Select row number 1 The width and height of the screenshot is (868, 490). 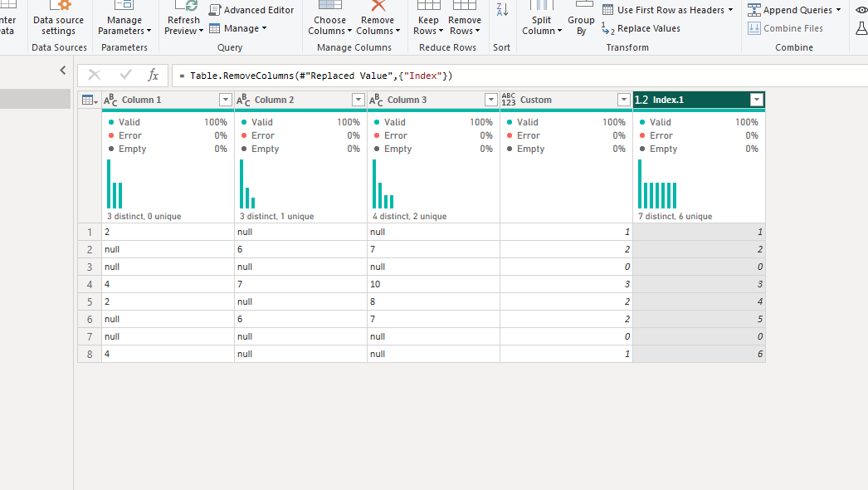[90, 233]
